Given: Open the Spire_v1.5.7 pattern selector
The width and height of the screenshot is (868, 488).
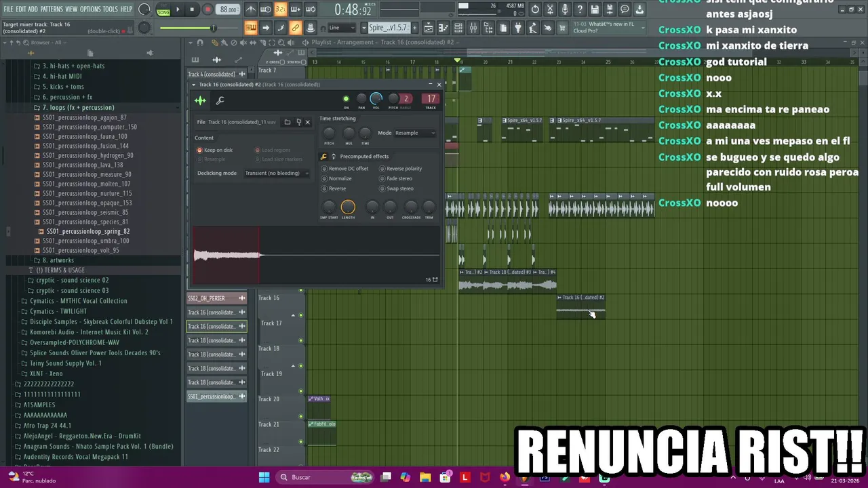Looking at the screenshot, I should 389,28.
